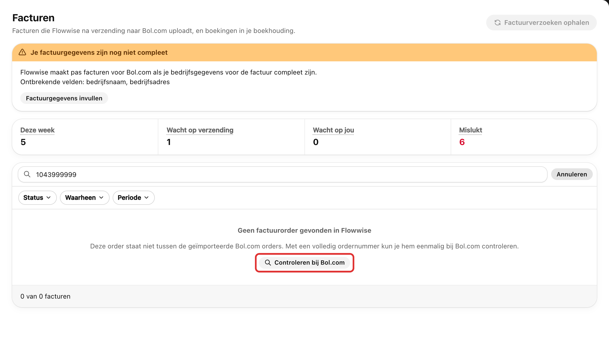Focus the search field containing 1043999999
The image size is (609, 364).
click(x=282, y=174)
